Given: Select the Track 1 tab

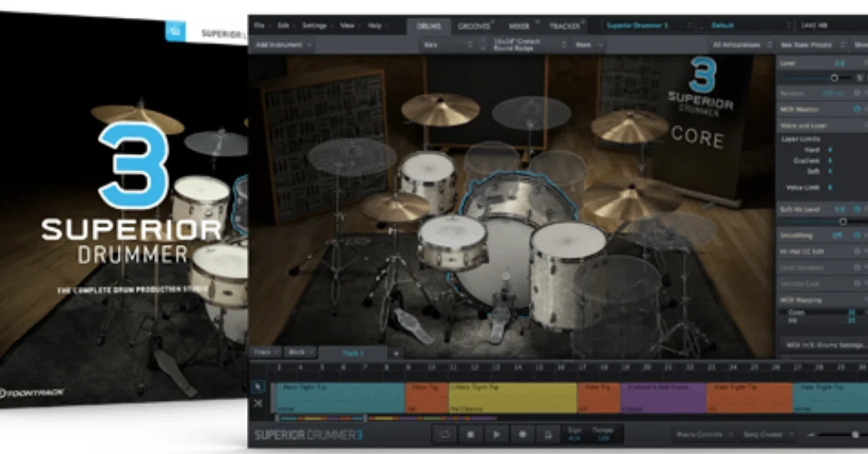Looking at the screenshot, I should pyautogui.click(x=353, y=353).
